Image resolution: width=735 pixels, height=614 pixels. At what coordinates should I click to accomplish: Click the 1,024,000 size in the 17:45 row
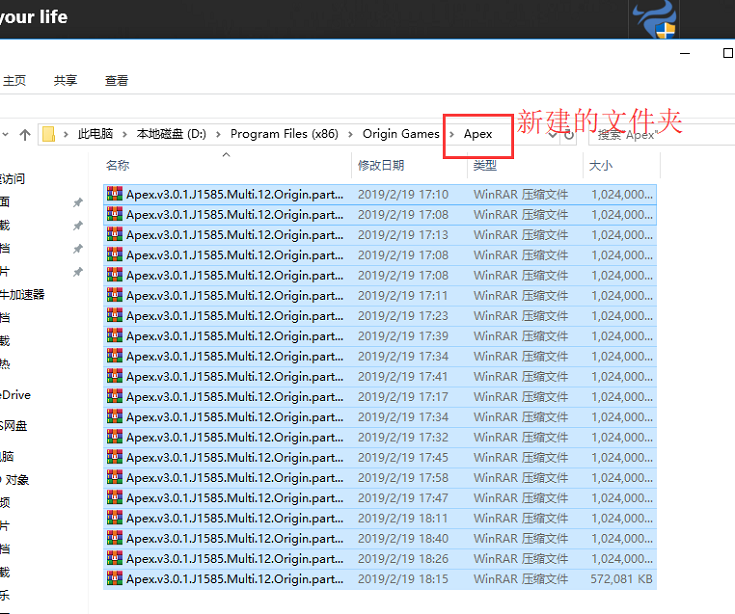pyautogui.click(x=622, y=457)
